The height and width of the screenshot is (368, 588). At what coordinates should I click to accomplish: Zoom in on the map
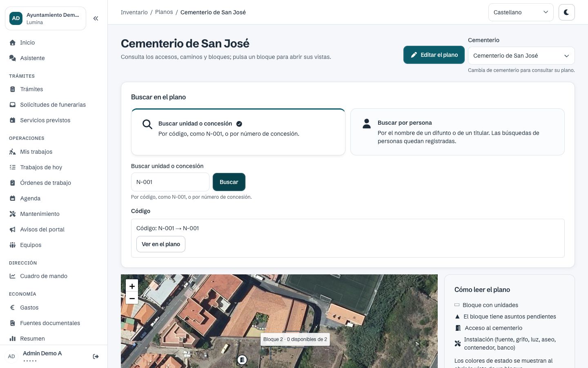coord(132,286)
